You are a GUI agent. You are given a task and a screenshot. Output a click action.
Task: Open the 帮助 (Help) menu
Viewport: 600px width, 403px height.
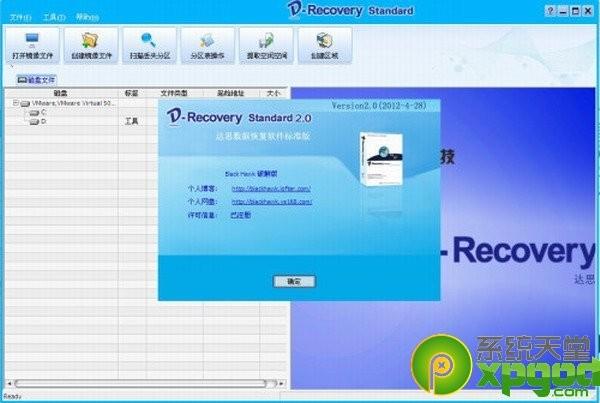coord(87,18)
